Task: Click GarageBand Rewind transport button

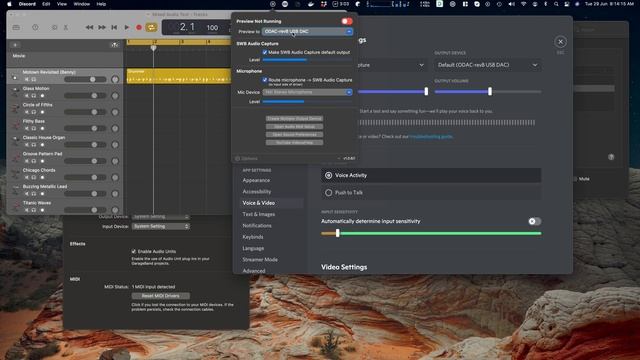Action: click(89, 27)
